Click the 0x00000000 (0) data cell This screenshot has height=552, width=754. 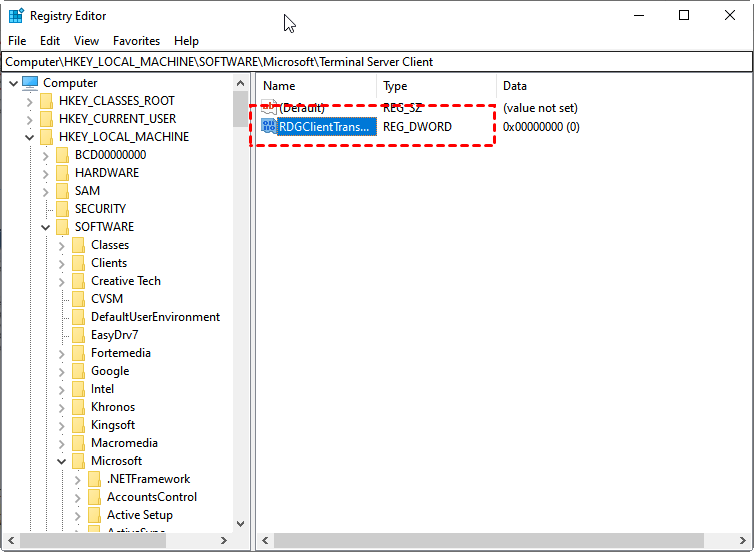(x=541, y=127)
